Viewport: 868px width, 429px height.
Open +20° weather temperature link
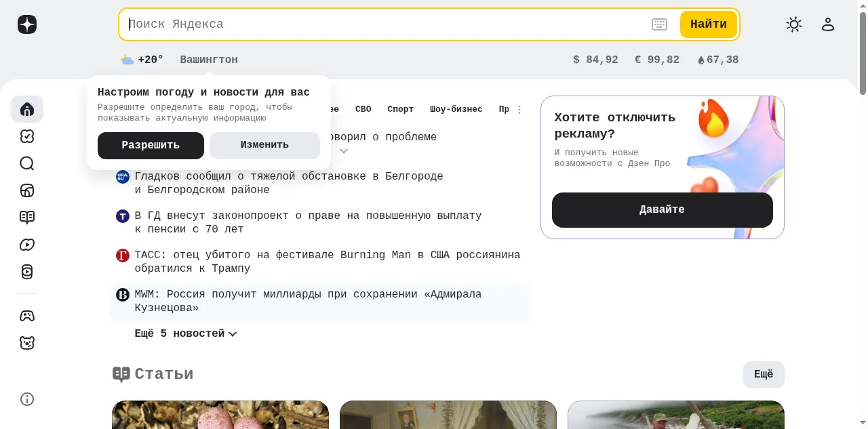click(x=151, y=60)
